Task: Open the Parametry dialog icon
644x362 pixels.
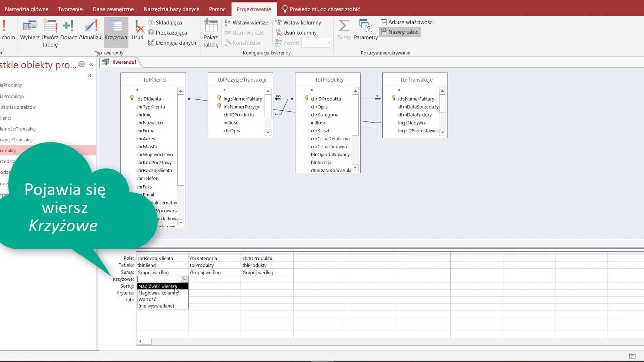Action: tap(366, 30)
